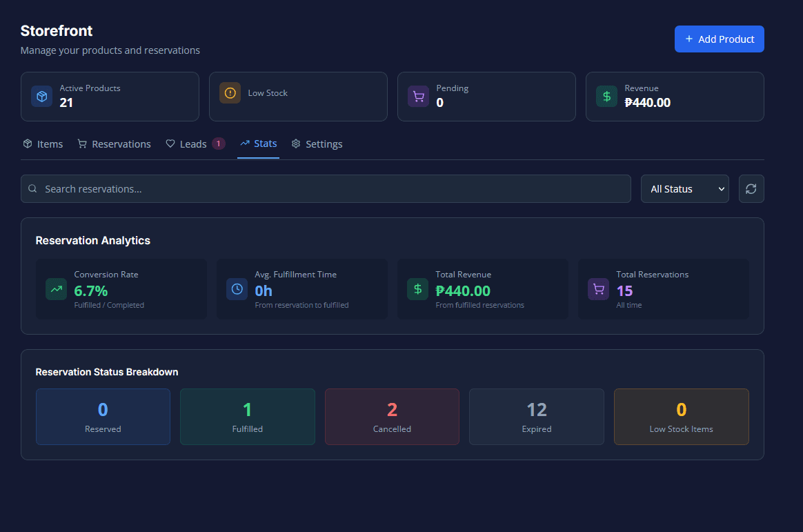The width and height of the screenshot is (803, 532).
Task: Select the Low Stock Items card
Action: (681, 416)
